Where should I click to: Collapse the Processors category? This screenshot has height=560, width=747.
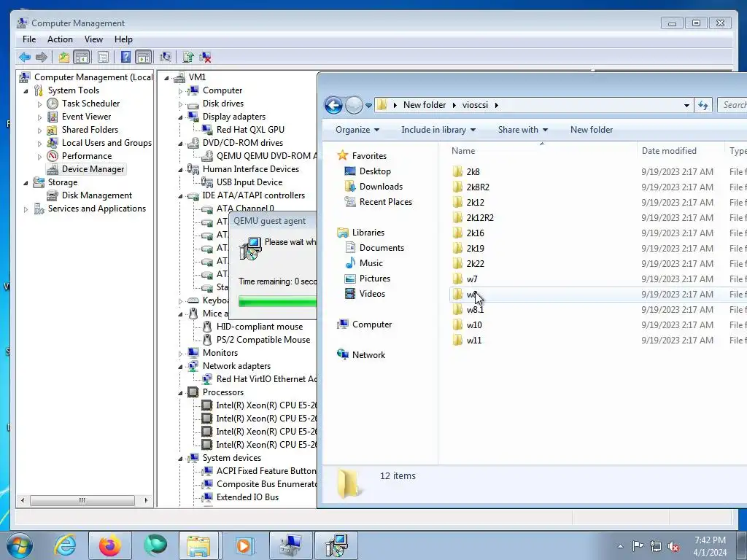181,393
